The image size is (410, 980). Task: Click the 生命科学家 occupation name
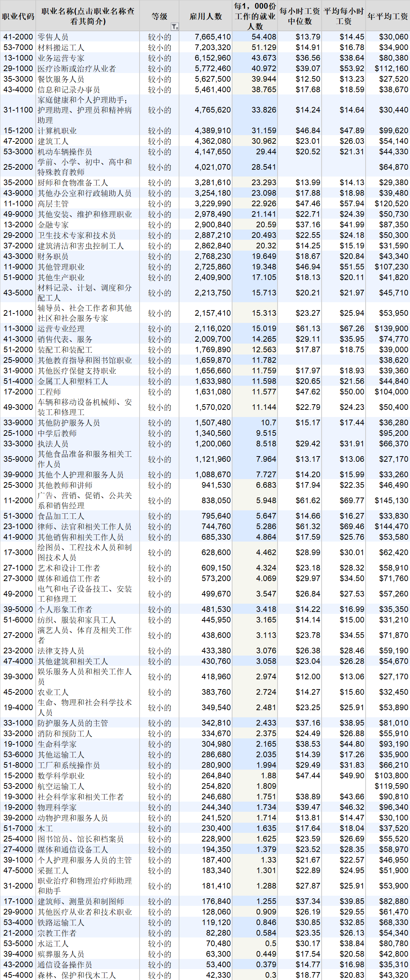[x=57, y=744]
